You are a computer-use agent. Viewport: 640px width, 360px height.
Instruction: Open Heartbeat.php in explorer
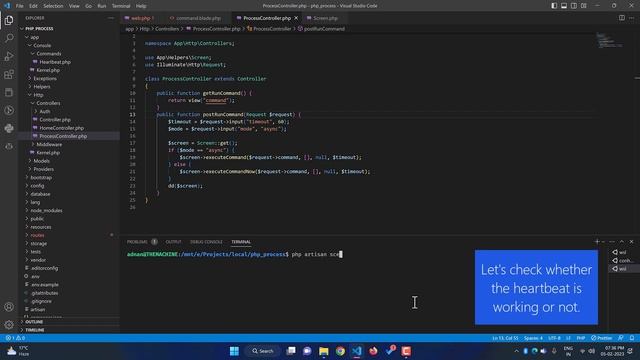pos(55,62)
